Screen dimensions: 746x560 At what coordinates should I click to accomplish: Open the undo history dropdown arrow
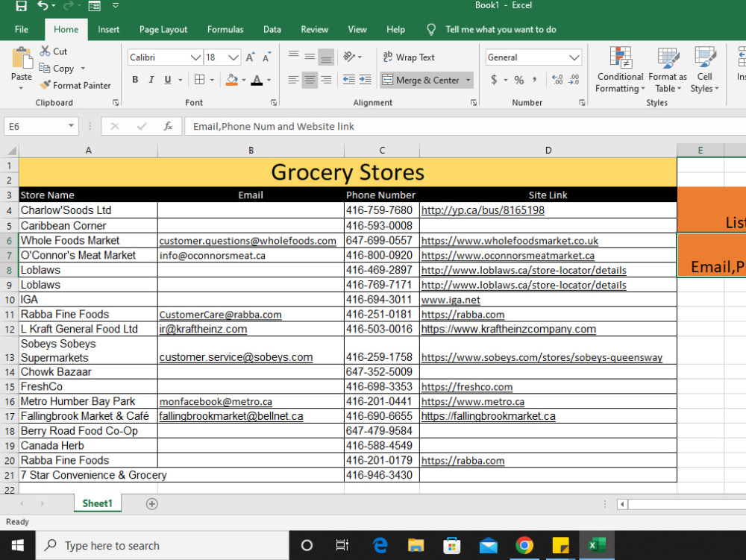click(53, 6)
